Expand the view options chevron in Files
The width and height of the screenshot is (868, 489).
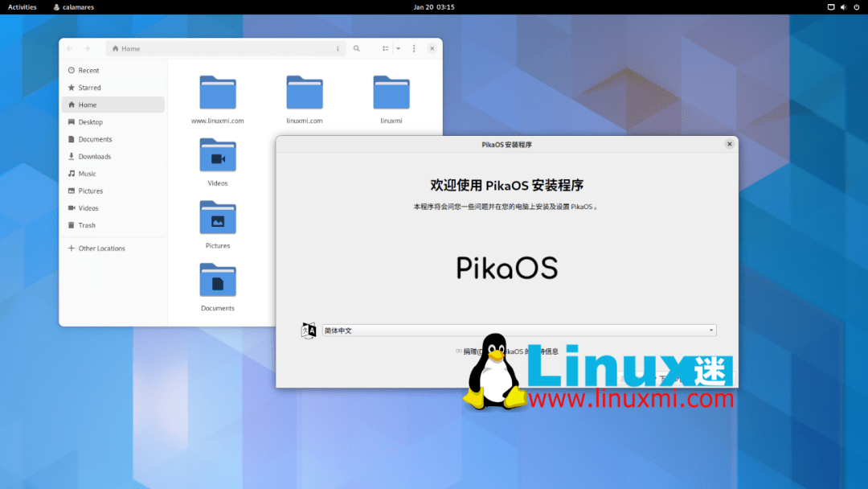pos(399,48)
